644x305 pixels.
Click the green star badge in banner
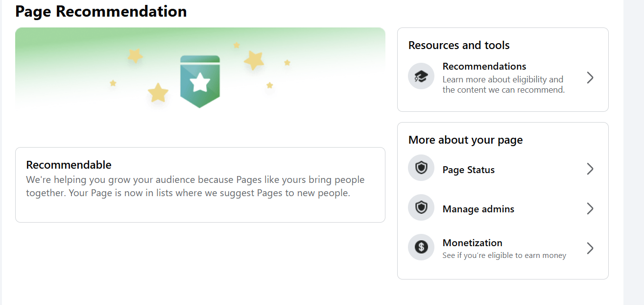click(200, 82)
